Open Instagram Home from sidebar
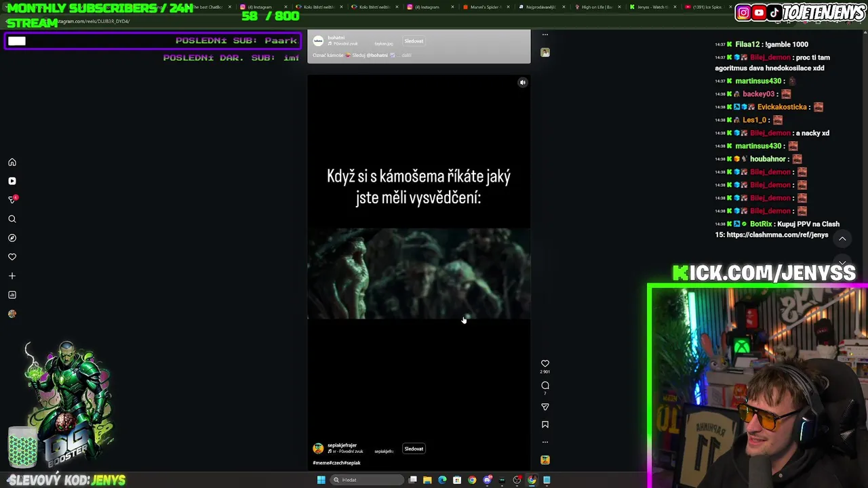The height and width of the screenshot is (488, 868). 12,162
